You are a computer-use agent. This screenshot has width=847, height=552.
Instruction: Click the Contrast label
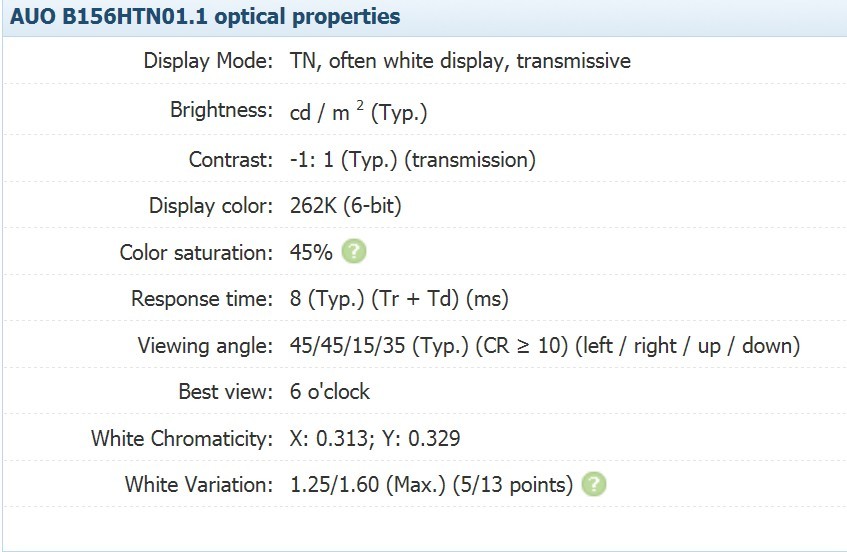coord(231,160)
